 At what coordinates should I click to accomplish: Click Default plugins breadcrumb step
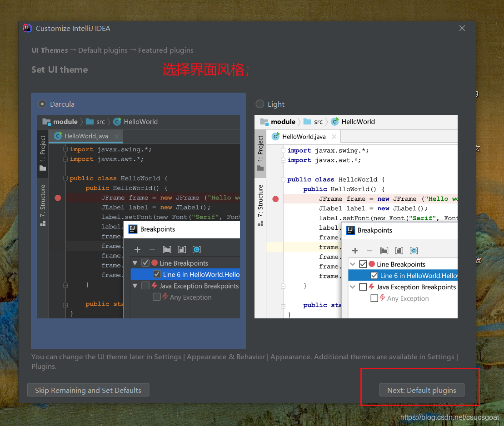(103, 50)
